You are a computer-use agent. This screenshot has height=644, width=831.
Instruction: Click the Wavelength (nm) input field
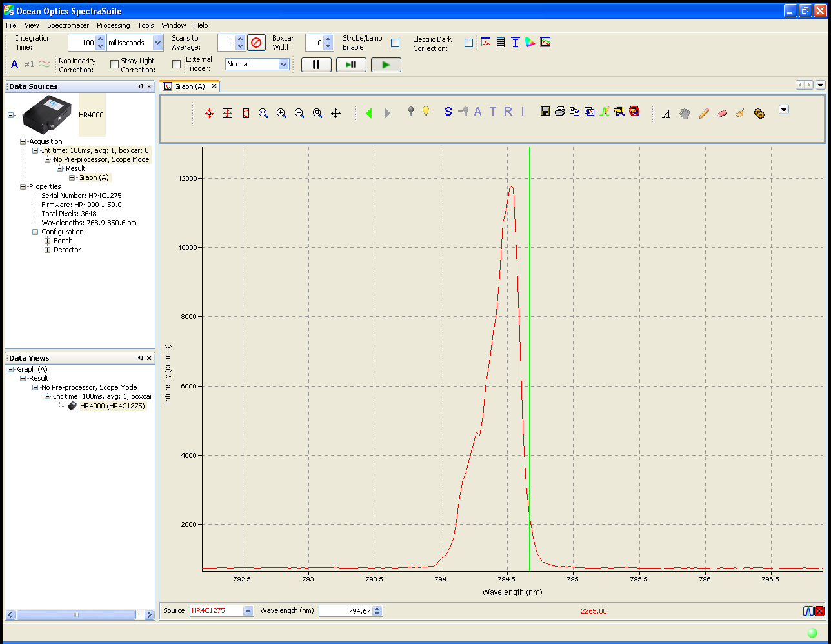point(346,610)
